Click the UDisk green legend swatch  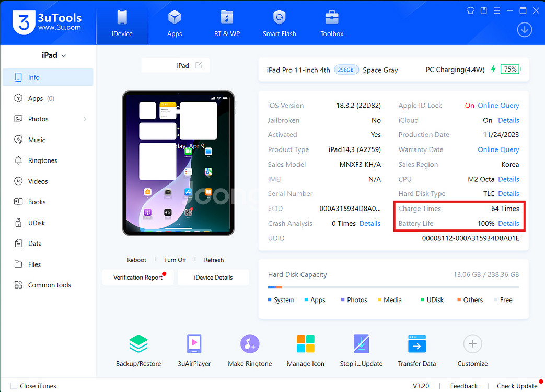(x=423, y=299)
